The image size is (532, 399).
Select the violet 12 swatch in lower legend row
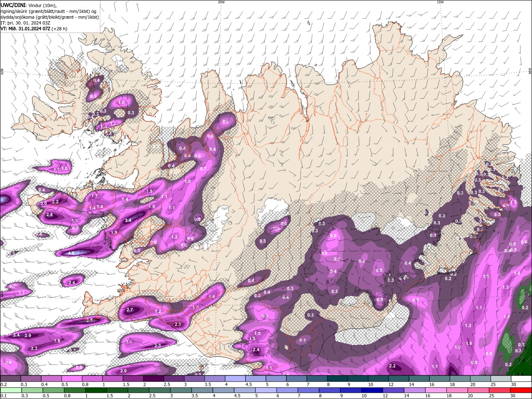pos(393,390)
